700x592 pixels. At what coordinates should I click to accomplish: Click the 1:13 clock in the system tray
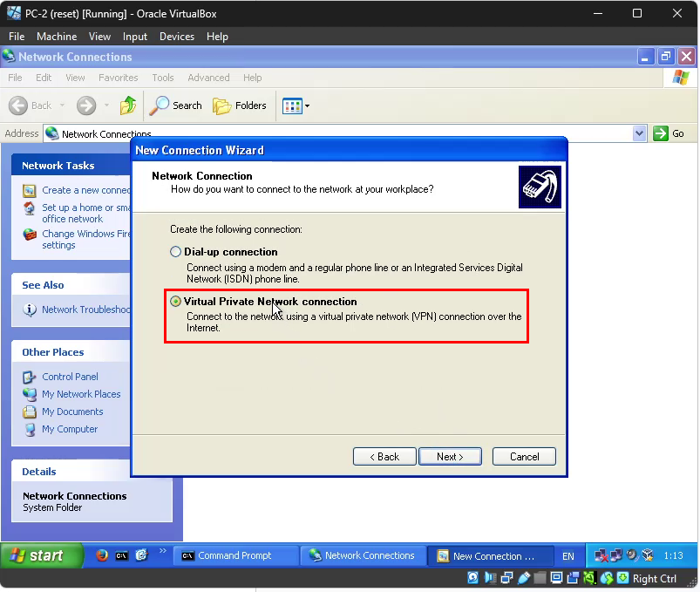[x=673, y=556]
